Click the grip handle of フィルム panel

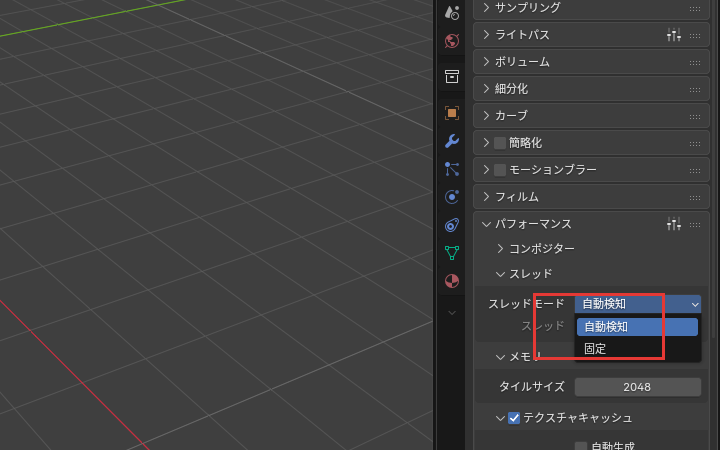coord(695,197)
